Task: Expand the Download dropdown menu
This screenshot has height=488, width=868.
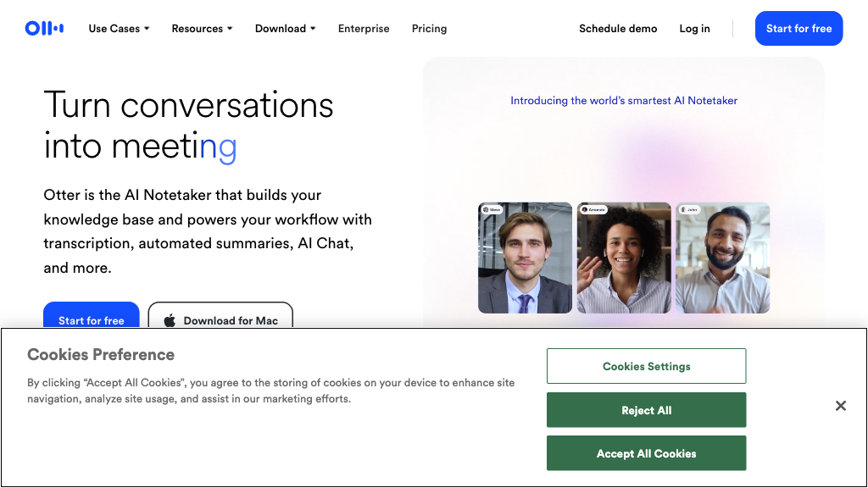Action: 286,29
